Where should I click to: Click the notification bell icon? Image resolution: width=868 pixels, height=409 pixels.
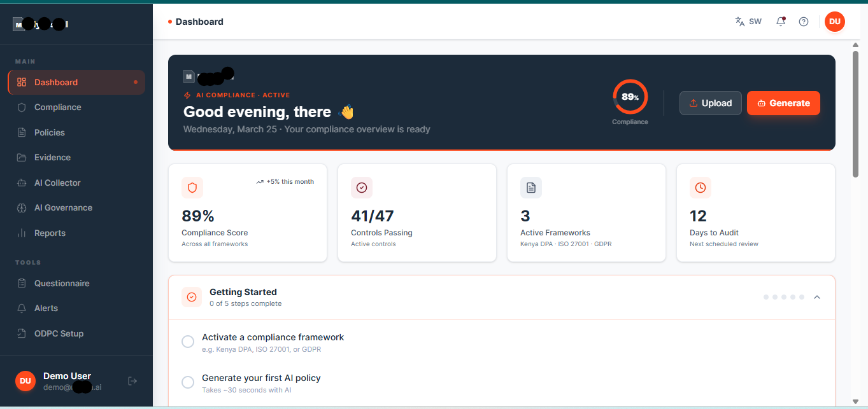(x=780, y=22)
